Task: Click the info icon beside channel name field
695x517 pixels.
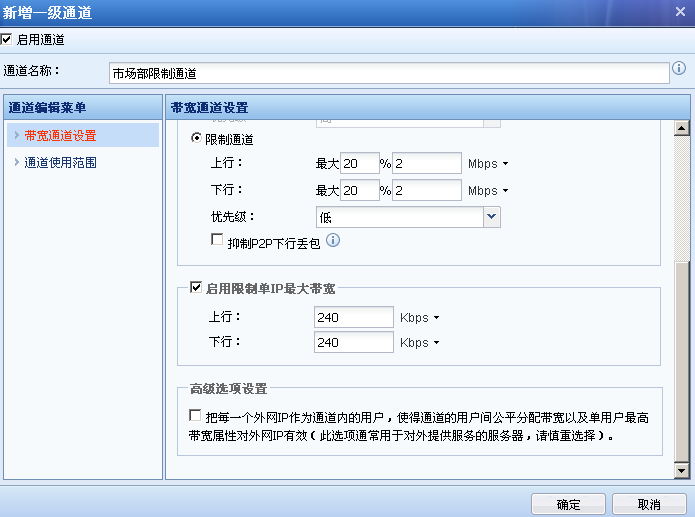Action: click(x=679, y=69)
